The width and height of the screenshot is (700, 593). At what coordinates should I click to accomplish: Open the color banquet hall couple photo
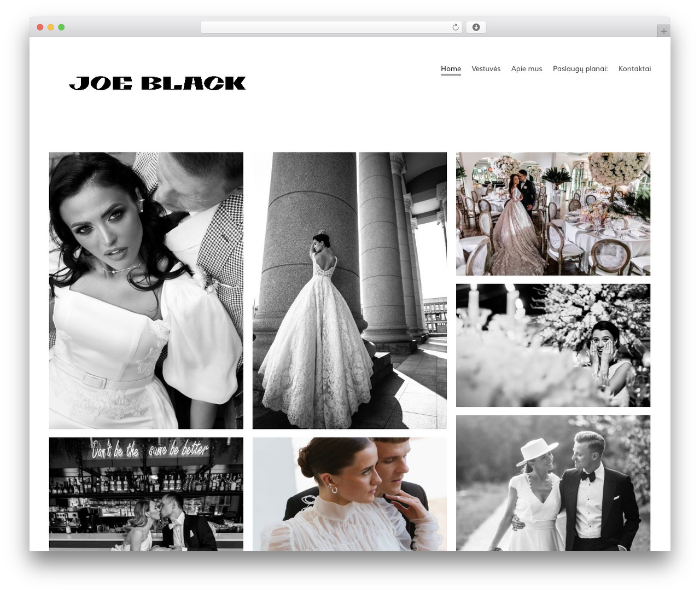coord(553,214)
